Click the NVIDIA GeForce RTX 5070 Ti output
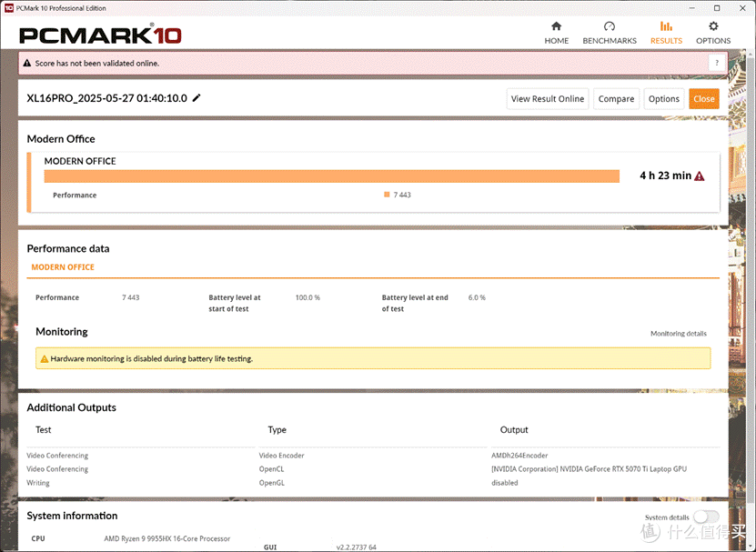756x552 pixels. pos(590,469)
